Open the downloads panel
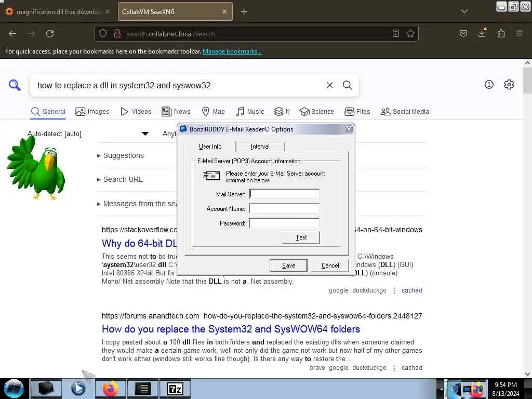532x399 pixels. [x=482, y=33]
